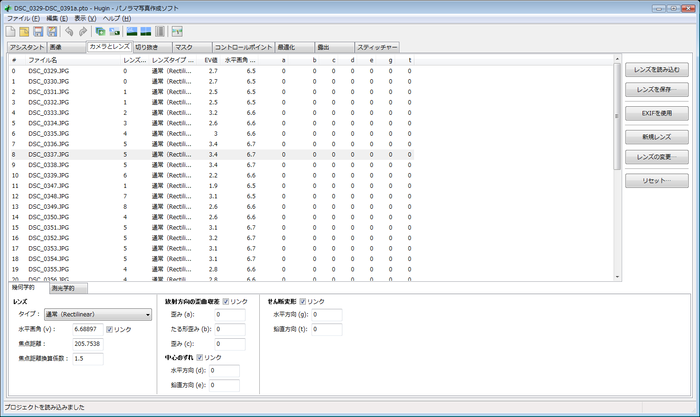Click EXIFを使用 button
Image resolution: width=700 pixels, height=417 pixels.
[657, 113]
